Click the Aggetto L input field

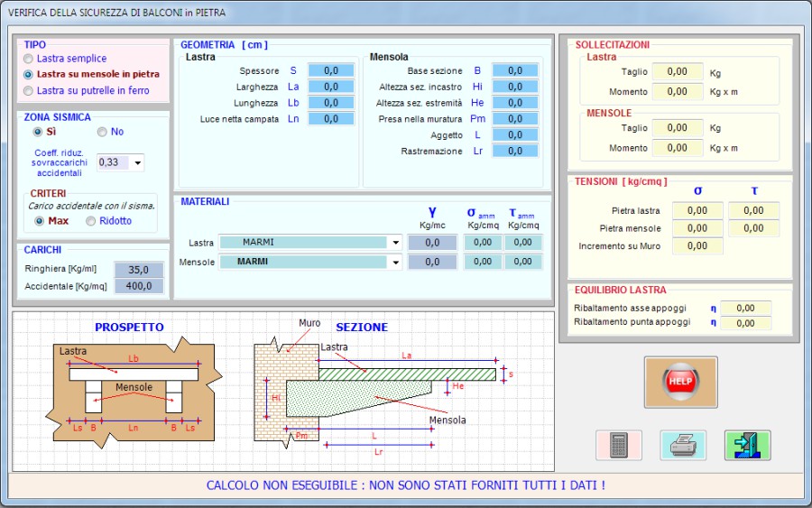pos(515,134)
